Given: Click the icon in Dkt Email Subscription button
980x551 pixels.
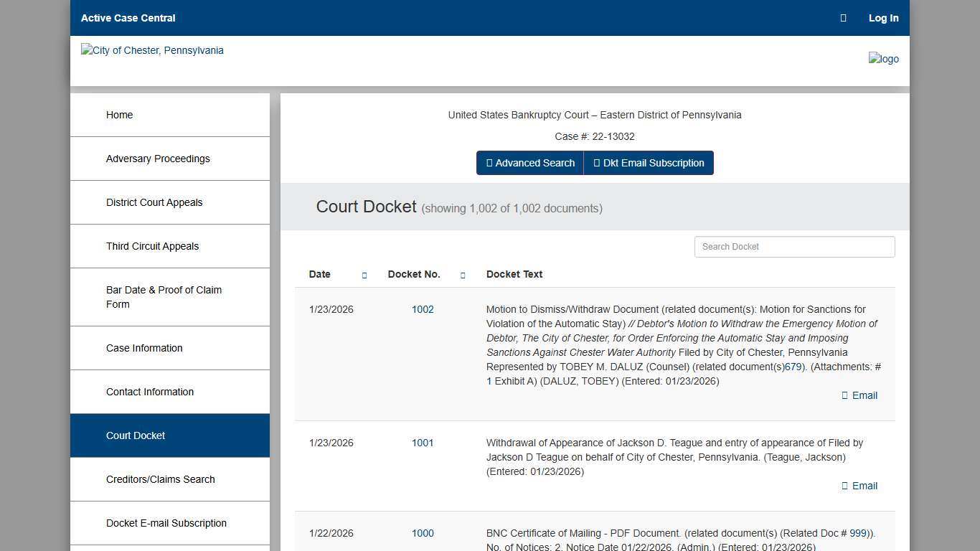Looking at the screenshot, I should click(595, 163).
